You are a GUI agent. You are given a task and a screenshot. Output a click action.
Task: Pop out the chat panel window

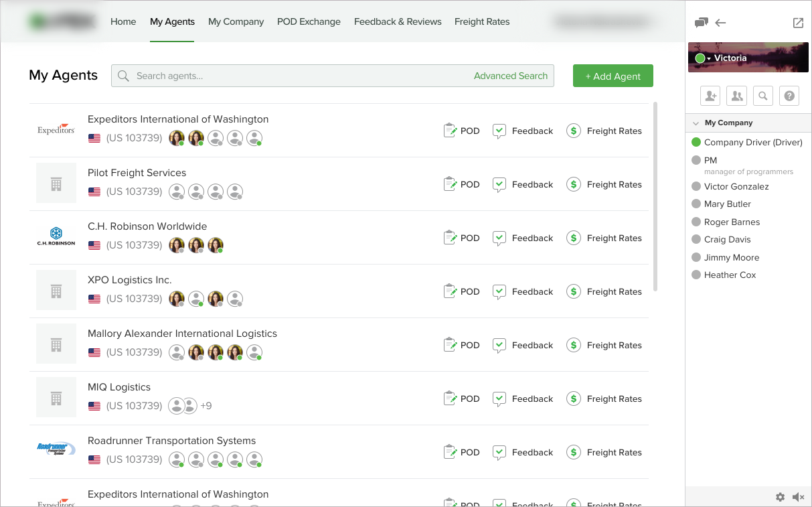coord(798,23)
